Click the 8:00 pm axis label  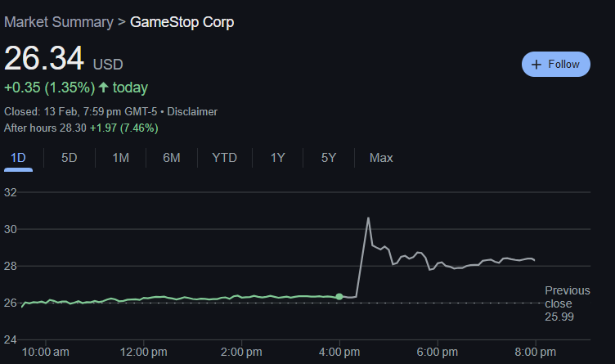coord(536,352)
